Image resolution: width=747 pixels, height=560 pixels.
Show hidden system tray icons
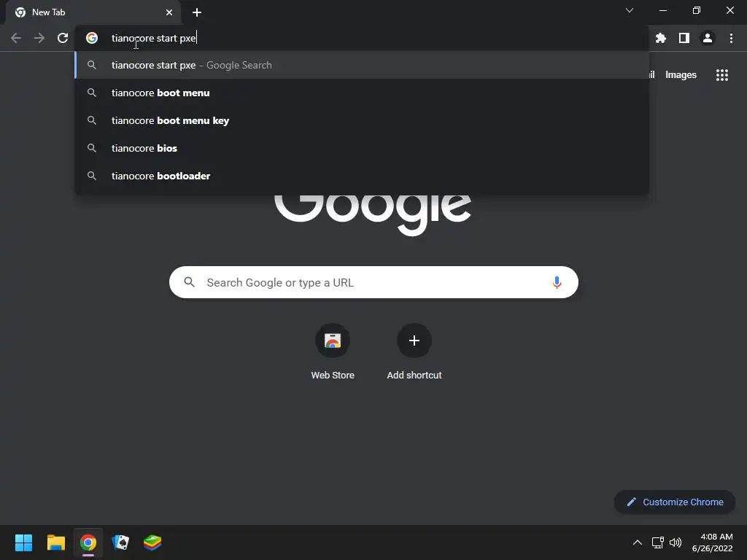pos(637,542)
